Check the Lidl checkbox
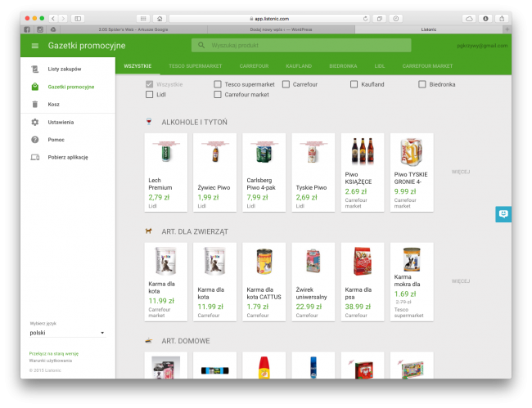Screen dimensions: 532x408 click(x=149, y=95)
